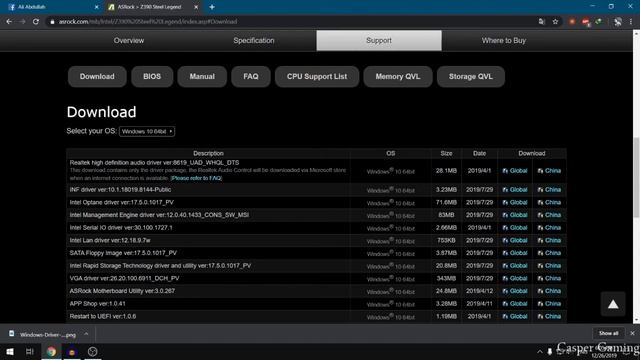Viewport: 640px width, 360px height.
Task: Download Intel Optane driver from Global
Action: tap(515, 202)
